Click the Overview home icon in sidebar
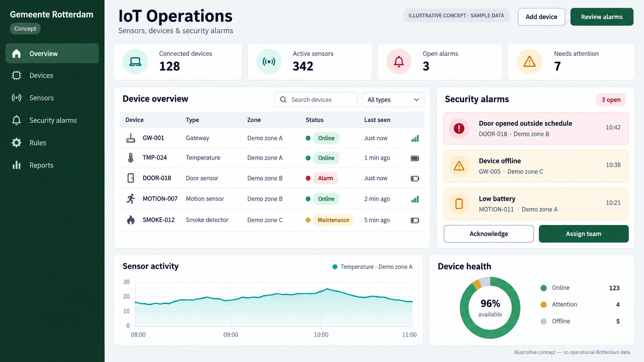This screenshot has width=644, height=362. pyautogui.click(x=17, y=53)
